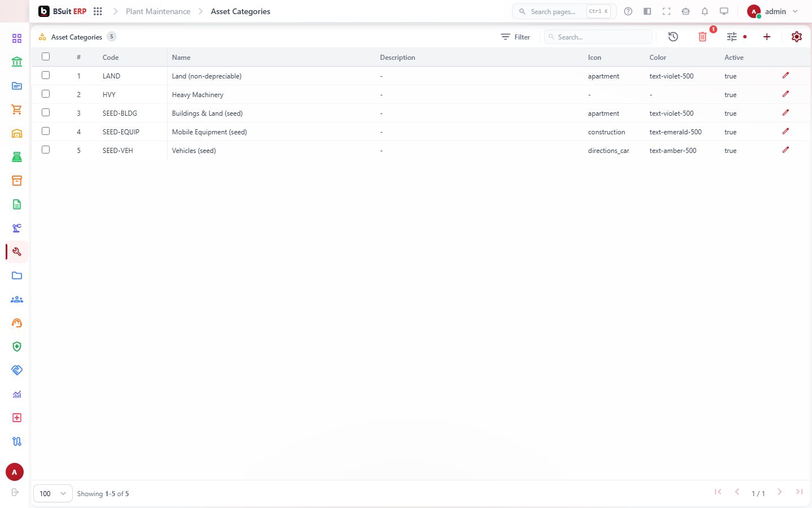Log out using the sidebar exit icon
Screen dimensions: 812x508
15,492
